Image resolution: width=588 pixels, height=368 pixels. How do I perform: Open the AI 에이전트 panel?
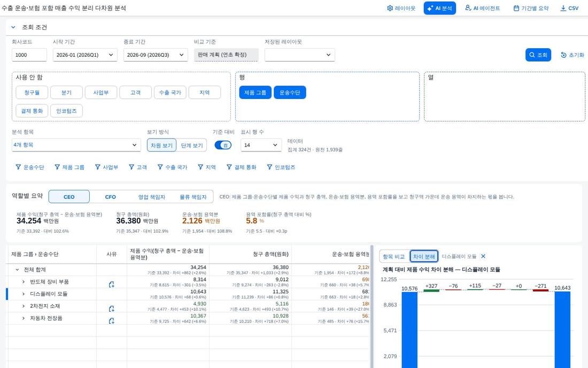(x=483, y=8)
